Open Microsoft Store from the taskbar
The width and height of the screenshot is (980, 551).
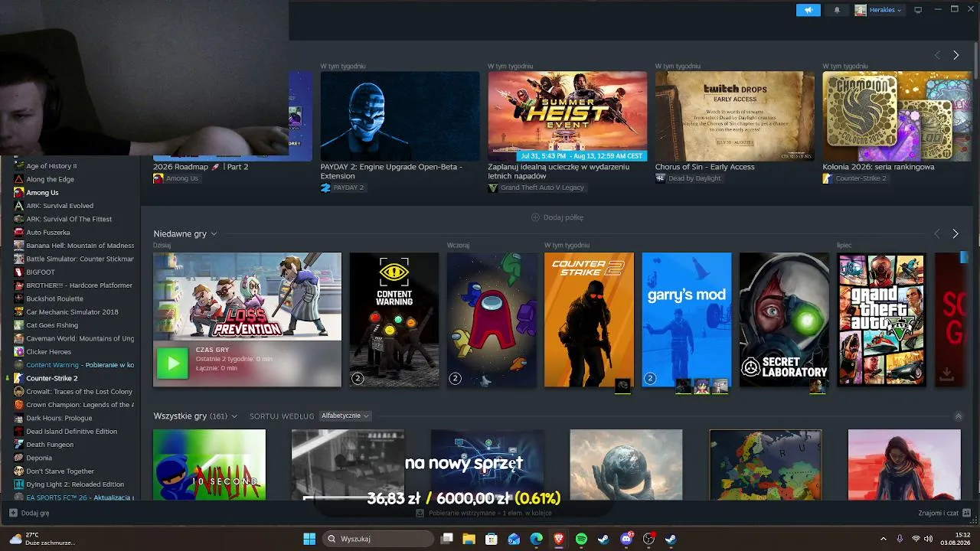492,539
